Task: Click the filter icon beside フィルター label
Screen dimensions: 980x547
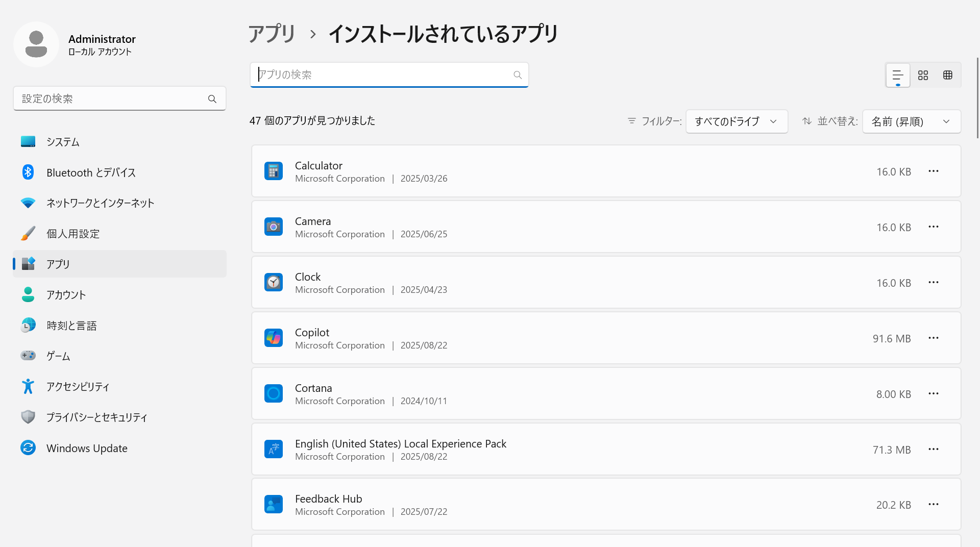Action: 632,121
